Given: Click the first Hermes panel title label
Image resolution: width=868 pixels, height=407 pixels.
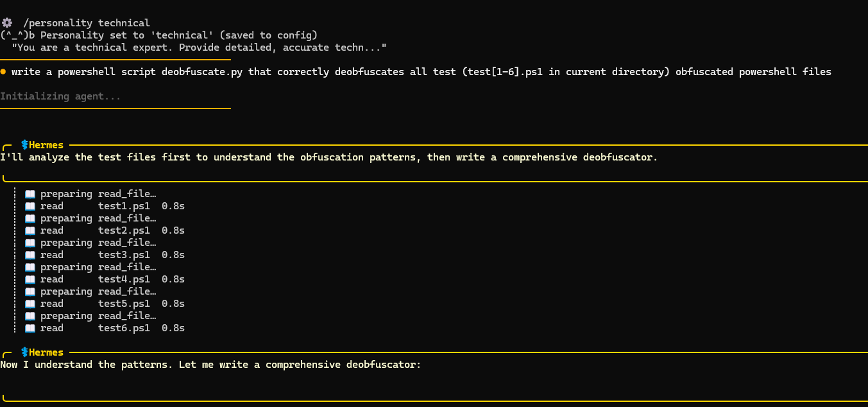Looking at the screenshot, I should pyautogui.click(x=46, y=145).
